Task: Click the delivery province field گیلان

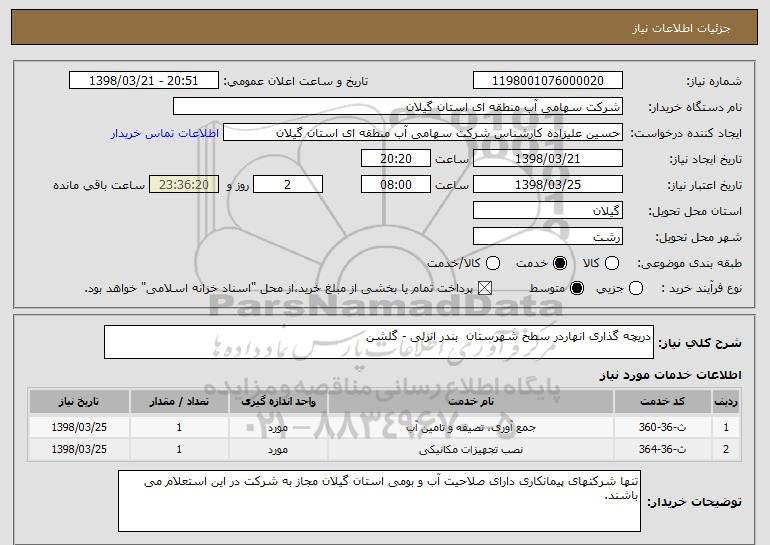Action: [x=548, y=211]
